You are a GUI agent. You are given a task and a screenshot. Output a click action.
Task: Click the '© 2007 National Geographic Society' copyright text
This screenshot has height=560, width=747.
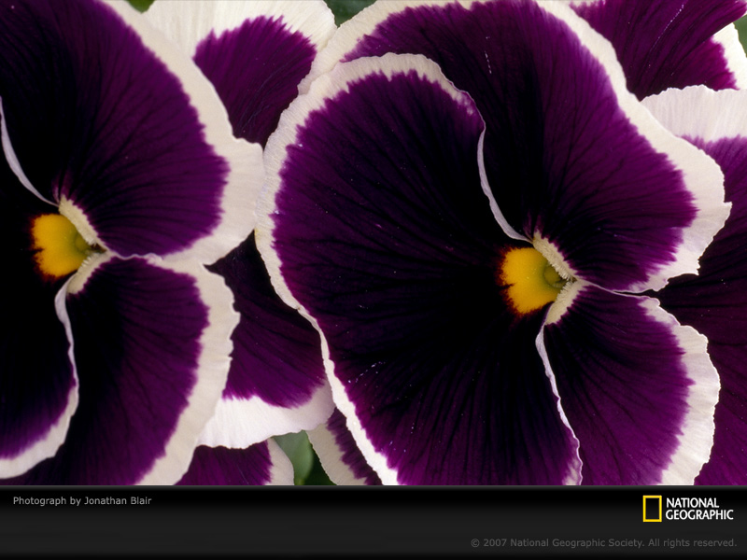(603, 542)
